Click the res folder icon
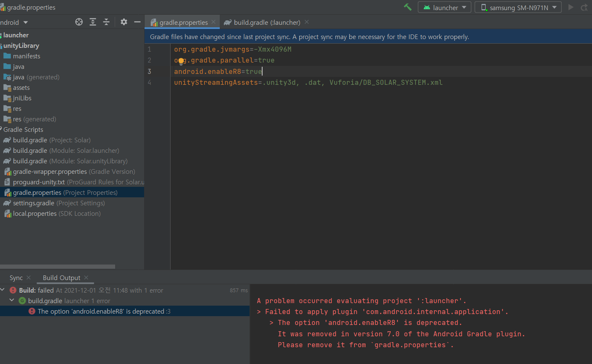592x364 pixels. (7, 108)
